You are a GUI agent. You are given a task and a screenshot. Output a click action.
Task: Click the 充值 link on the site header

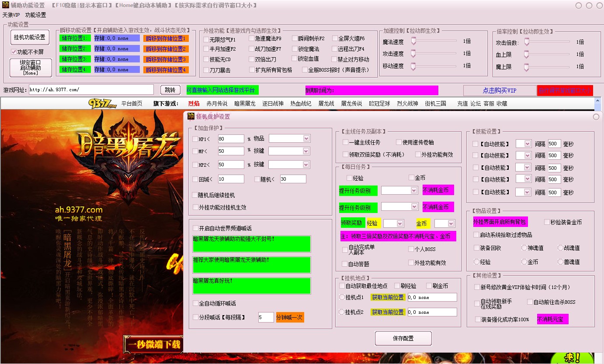click(x=462, y=103)
